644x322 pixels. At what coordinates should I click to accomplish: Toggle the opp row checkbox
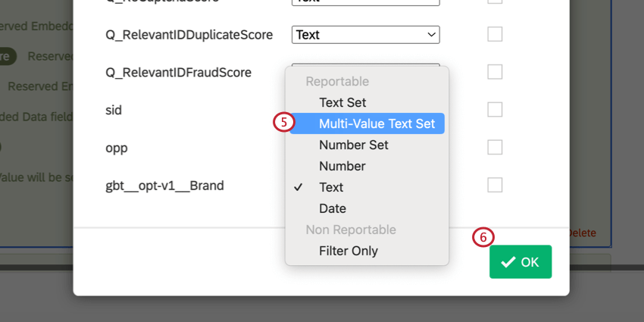495,147
